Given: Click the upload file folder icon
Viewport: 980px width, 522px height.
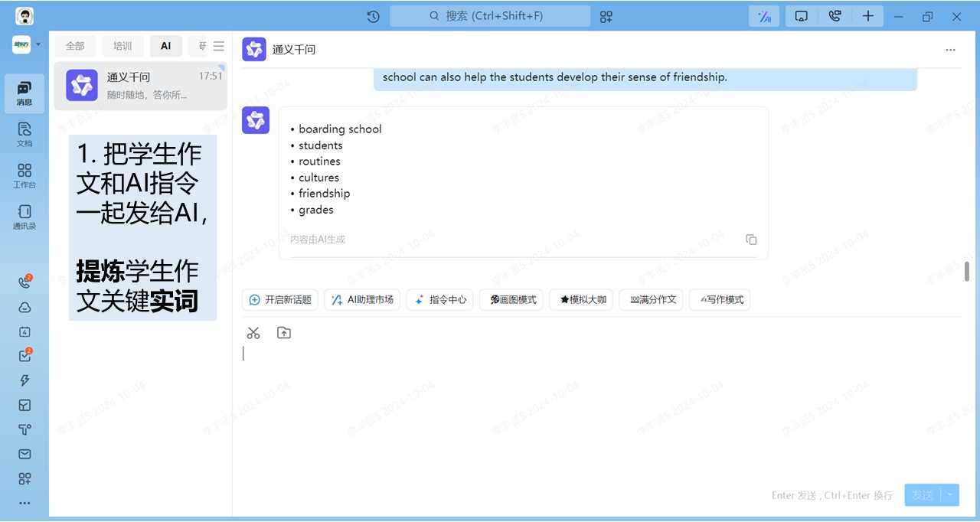Looking at the screenshot, I should (x=284, y=333).
